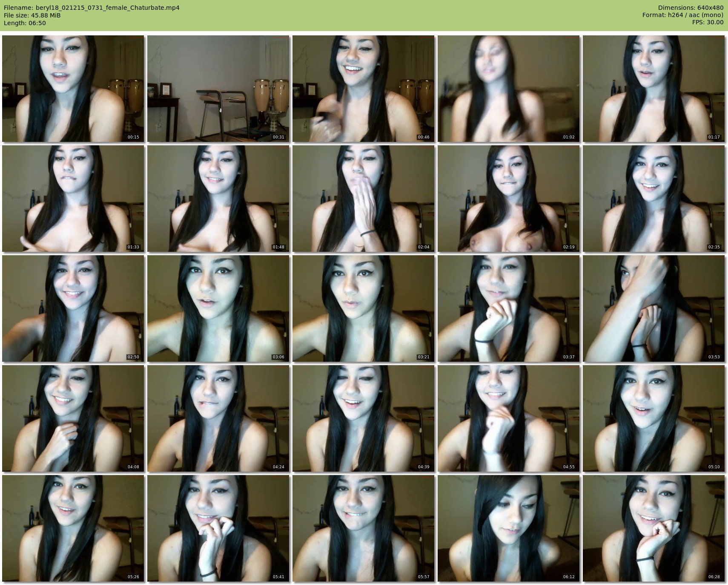Open the frame stamped 01:02
This screenshot has height=585, width=728.
coord(508,89)
